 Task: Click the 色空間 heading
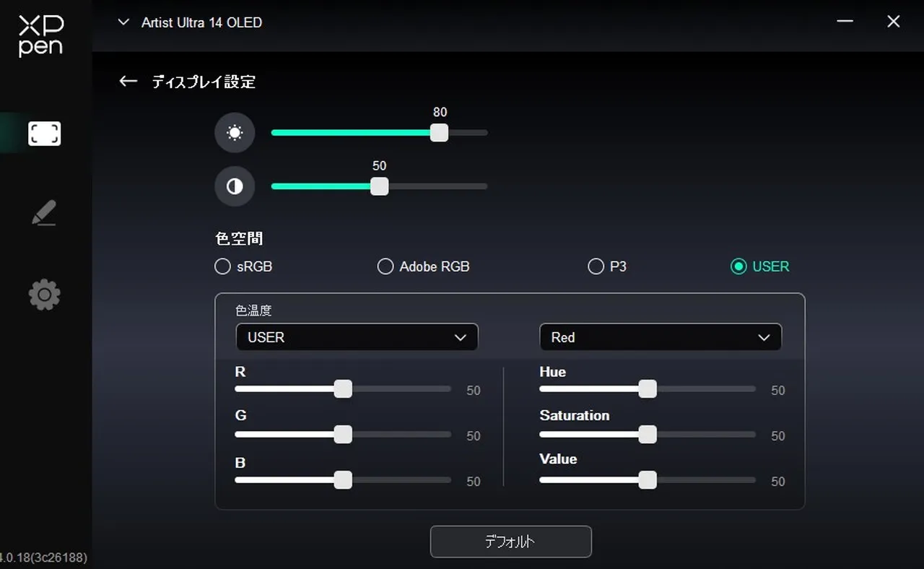[239, 238]
